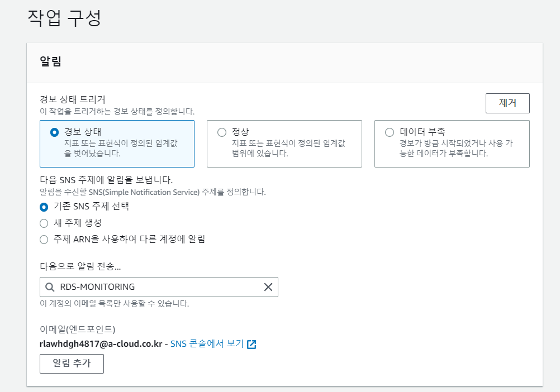Click the 이 계정의 이메일 목록만 사용할 수 있습니다. hint
Screen dimensions: 560x392
pos(114,304)
